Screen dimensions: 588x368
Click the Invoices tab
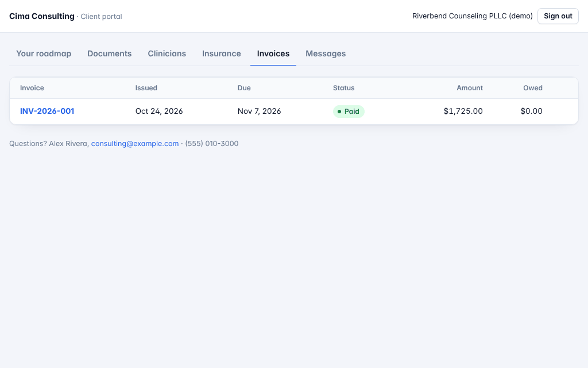pos(273,53)
